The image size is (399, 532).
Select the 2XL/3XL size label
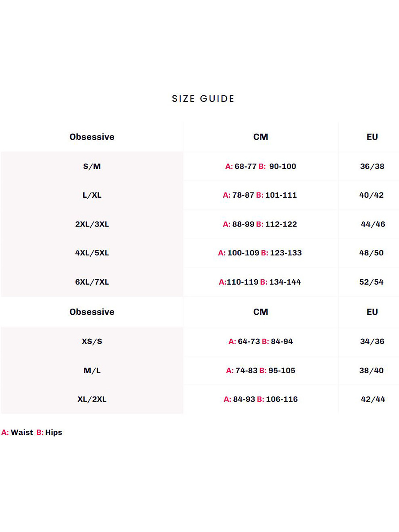92,224
